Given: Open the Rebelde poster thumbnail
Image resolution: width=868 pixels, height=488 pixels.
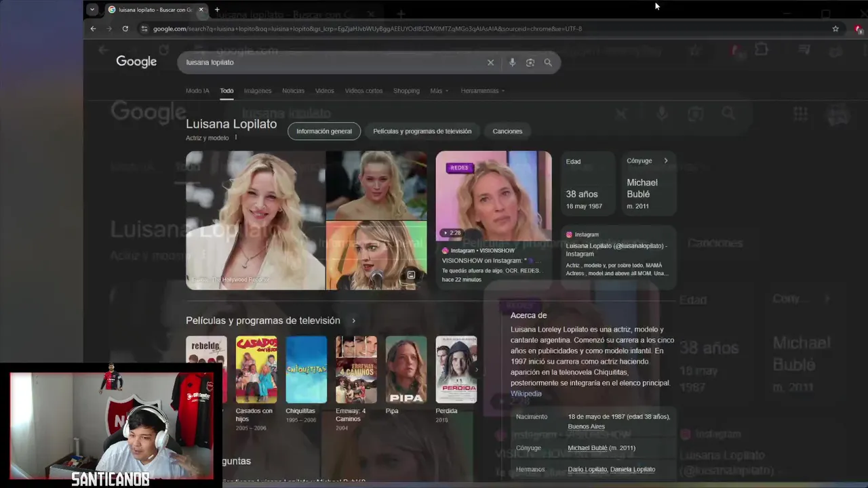Looking at the screenshot, I should click(206, 369).
